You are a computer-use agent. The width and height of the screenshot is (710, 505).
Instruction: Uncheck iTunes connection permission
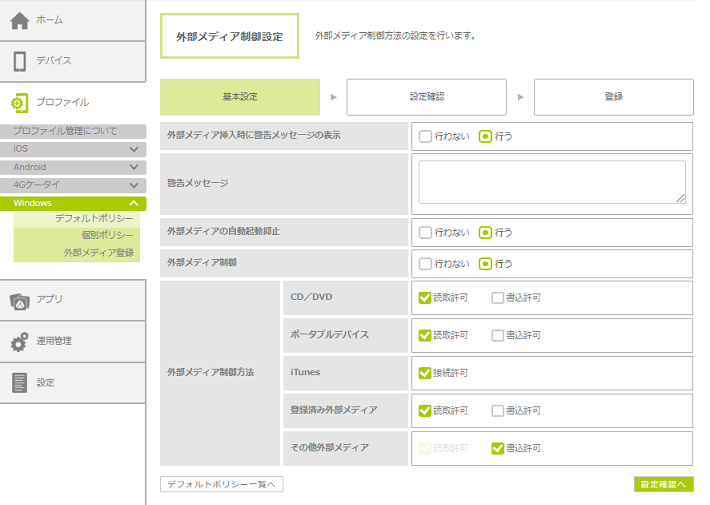[x=426, y=373]
